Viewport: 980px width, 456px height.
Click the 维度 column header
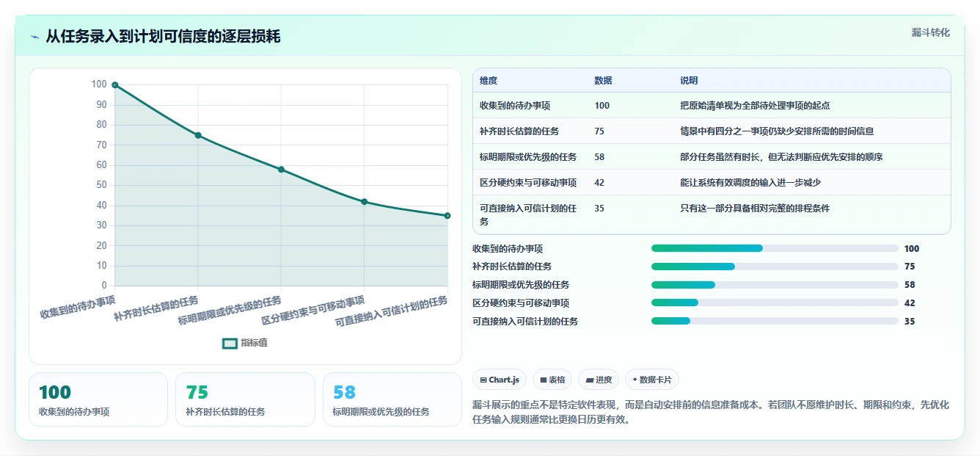489,81
